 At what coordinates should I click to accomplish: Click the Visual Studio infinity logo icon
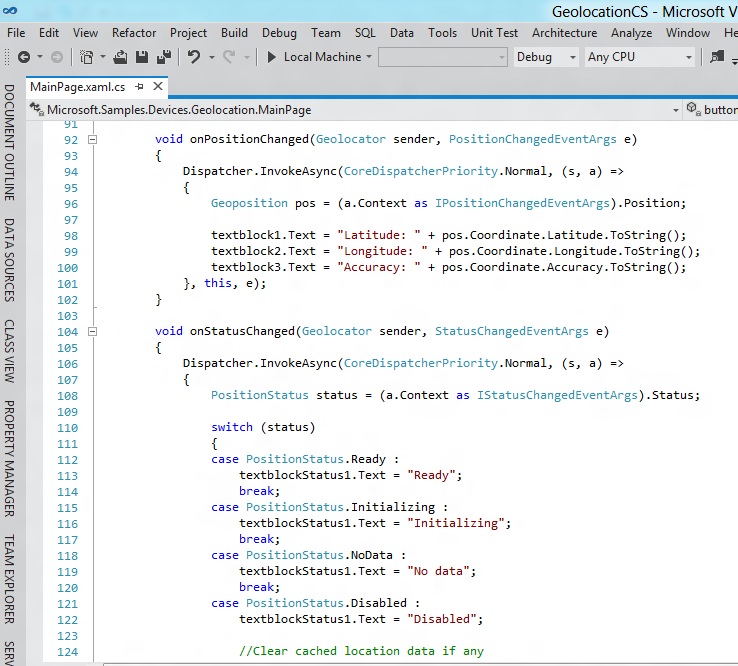pyautogui.click(x=9, y=10)
